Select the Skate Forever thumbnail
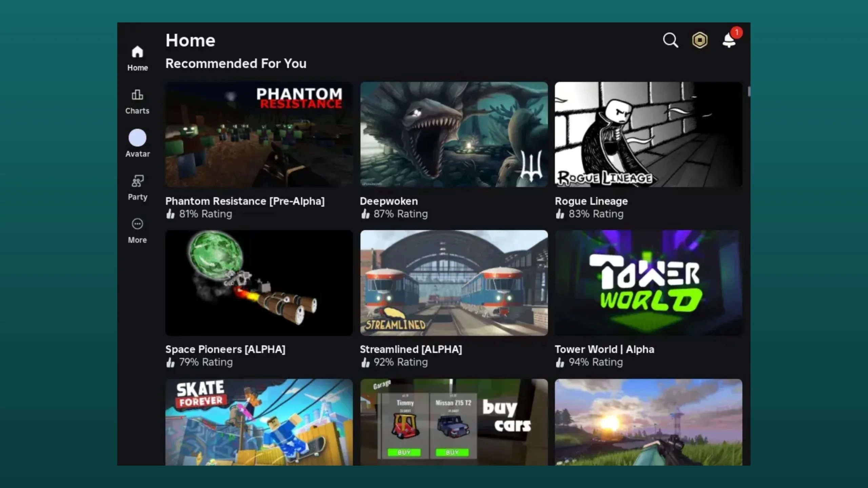The image size is (868, 488). pyautogui.click(x=259, y=422)
